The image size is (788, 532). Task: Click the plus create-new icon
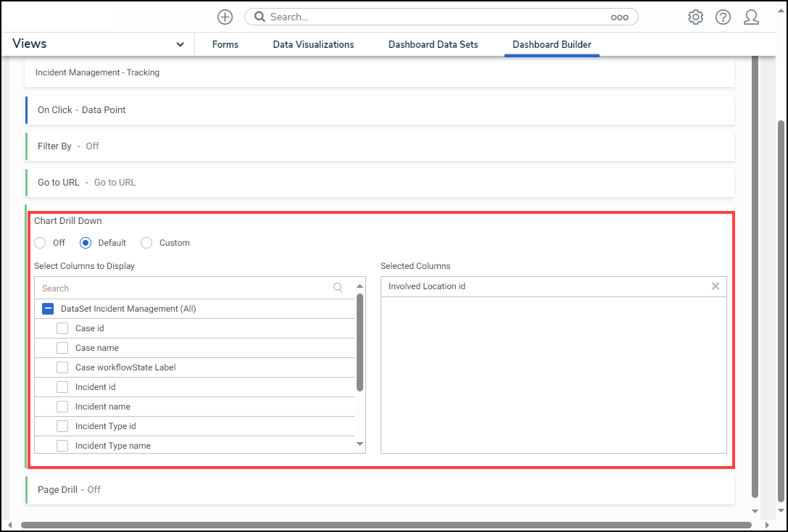[x=225, y=17]
